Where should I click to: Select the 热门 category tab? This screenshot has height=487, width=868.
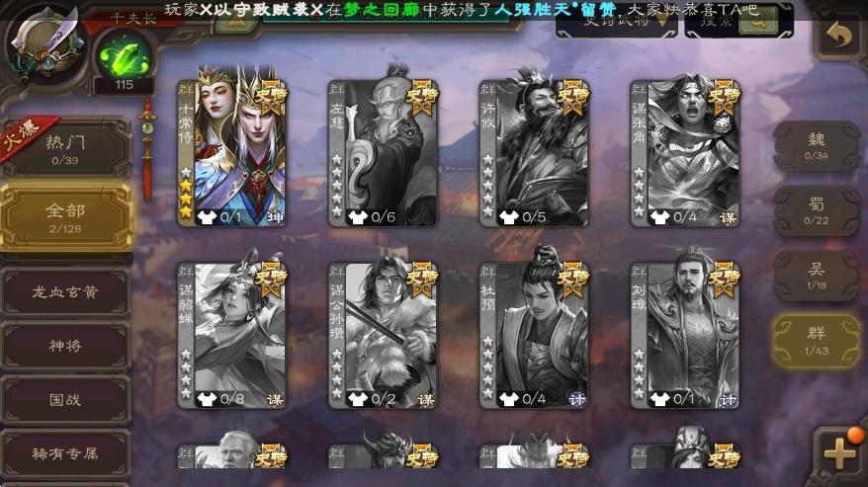[x=66, y=147]
